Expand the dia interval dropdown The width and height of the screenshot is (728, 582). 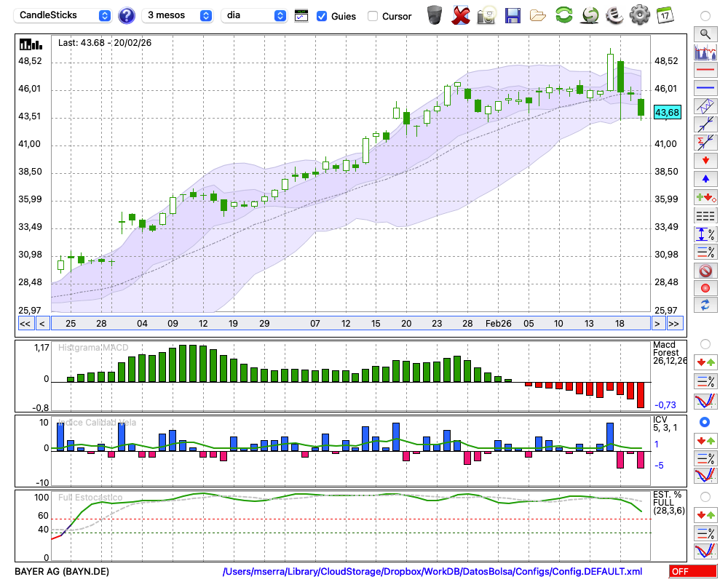click(254, 15)
